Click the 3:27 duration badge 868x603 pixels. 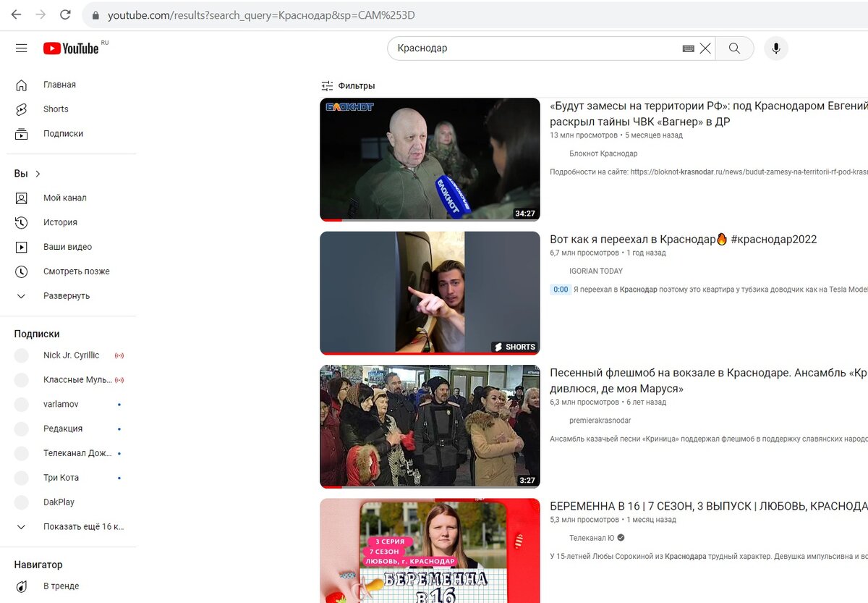[527, 481]
